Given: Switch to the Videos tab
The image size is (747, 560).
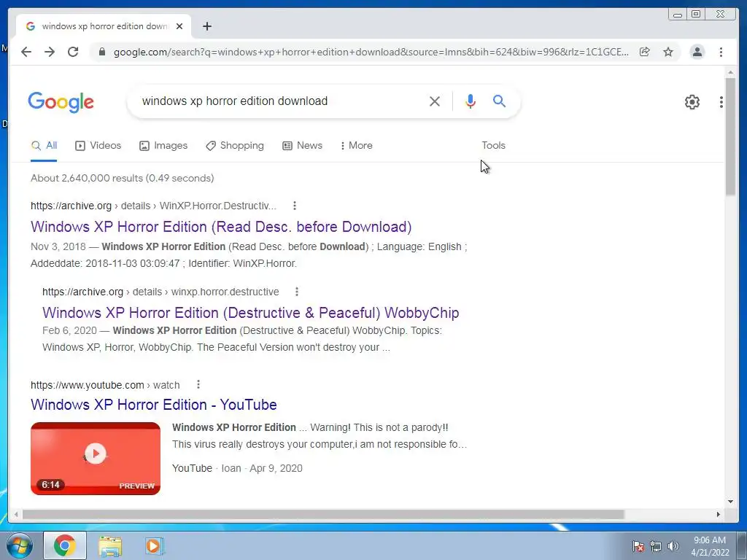Looking at the screenshot, I should [98, 146].
